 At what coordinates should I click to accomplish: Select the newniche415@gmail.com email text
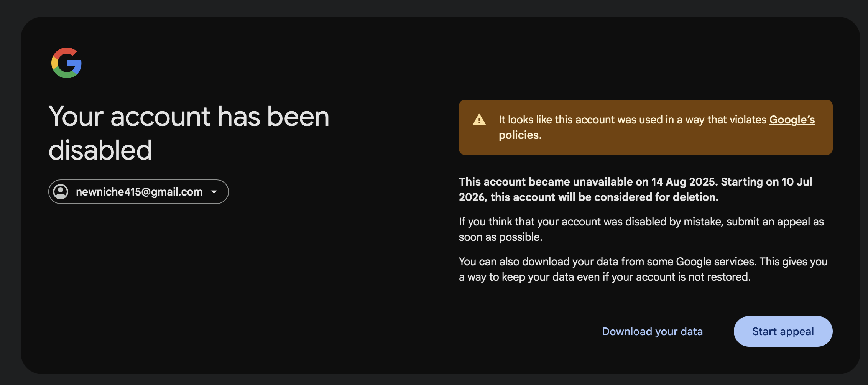click(139, 192)
